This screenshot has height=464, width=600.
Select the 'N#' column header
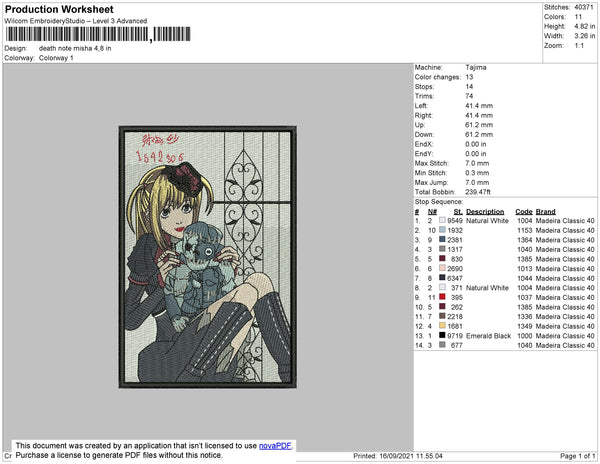432,212
